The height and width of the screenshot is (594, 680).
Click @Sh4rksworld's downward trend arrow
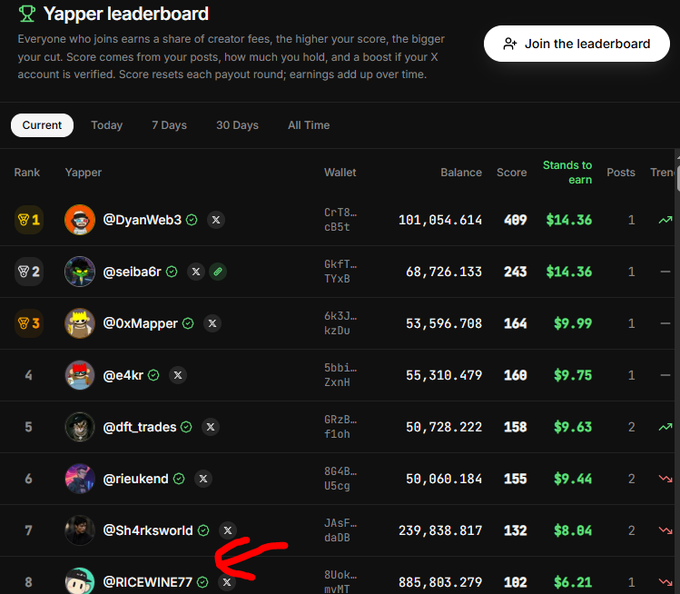[665, 530]
